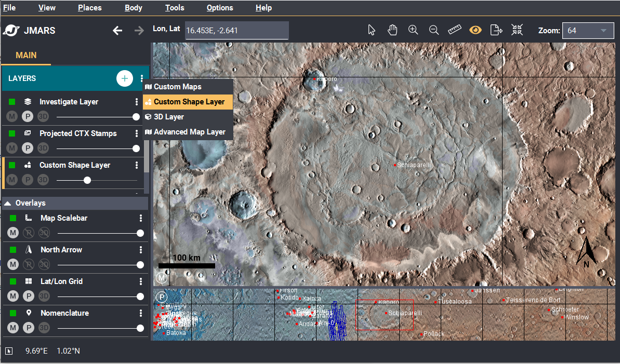Viewport: 620px width, 364px height.
Task: Activate the Investigate eye tool
Action: [x=476, y=30]
